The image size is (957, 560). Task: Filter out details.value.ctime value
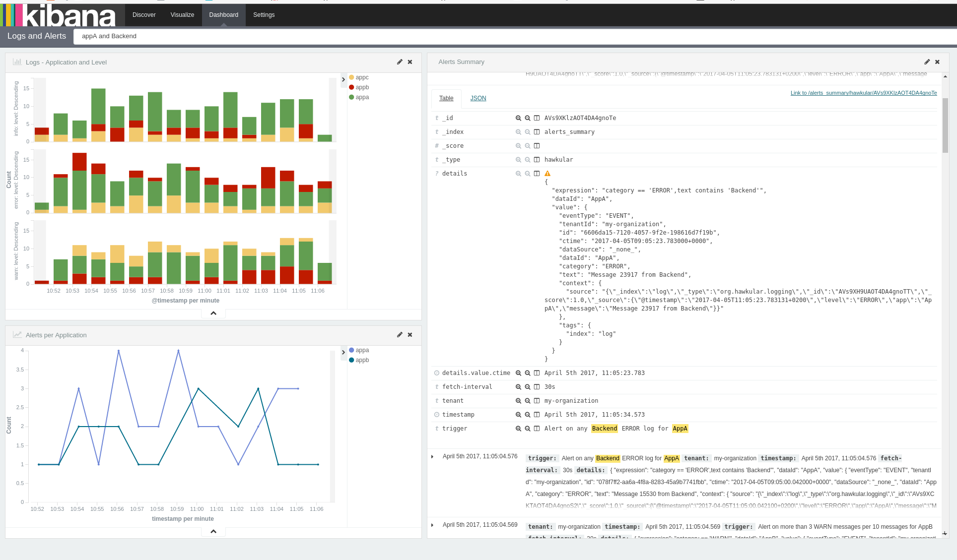(x=528, y=373)
